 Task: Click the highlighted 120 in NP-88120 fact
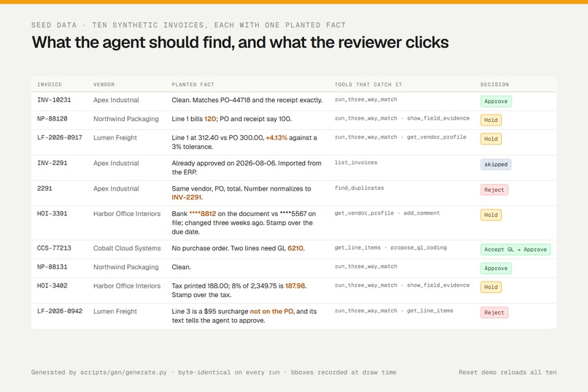tap(210, 119)
